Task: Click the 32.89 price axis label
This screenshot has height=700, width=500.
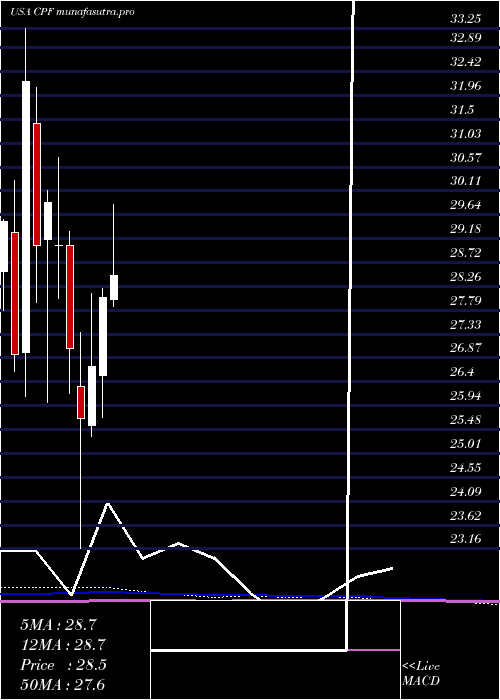Action: [x=465, y=38]
